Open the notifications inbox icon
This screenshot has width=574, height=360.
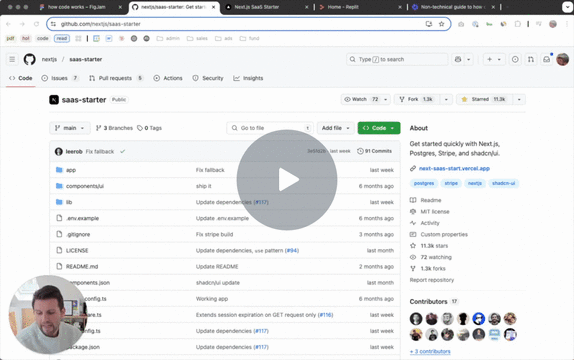pos(547,59)
